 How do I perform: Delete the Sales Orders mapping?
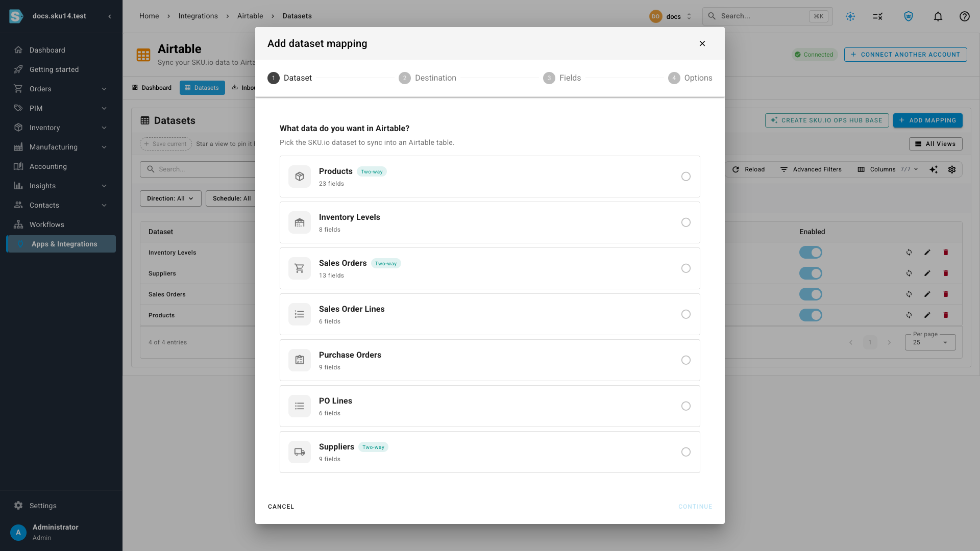click(x=946, y=294)
